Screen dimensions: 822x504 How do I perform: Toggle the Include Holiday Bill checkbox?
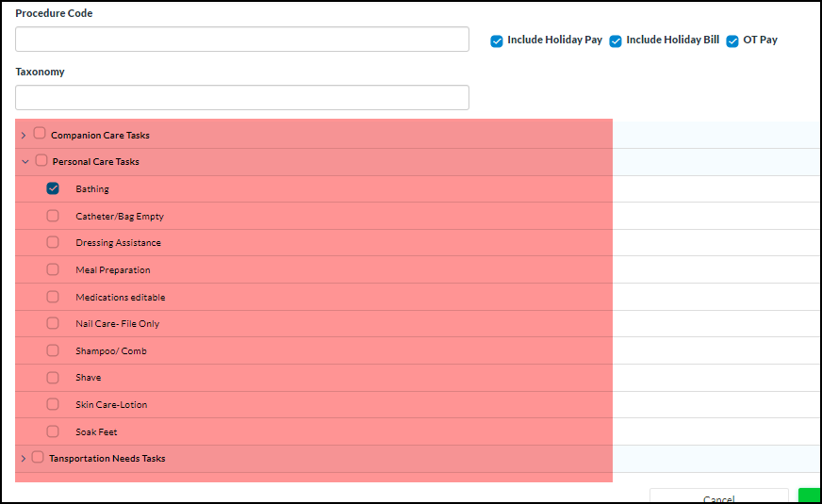pyautogui.click(x=616, y=41)
